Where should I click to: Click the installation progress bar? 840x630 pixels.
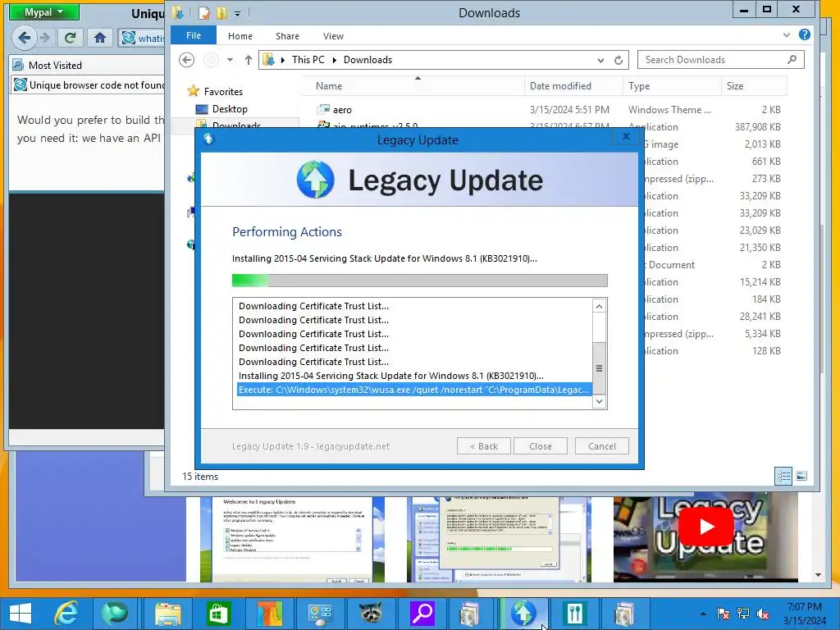coord(419,281)
